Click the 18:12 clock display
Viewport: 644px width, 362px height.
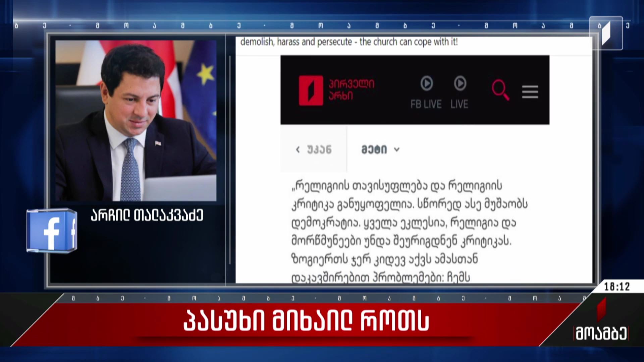click(617, 287)
